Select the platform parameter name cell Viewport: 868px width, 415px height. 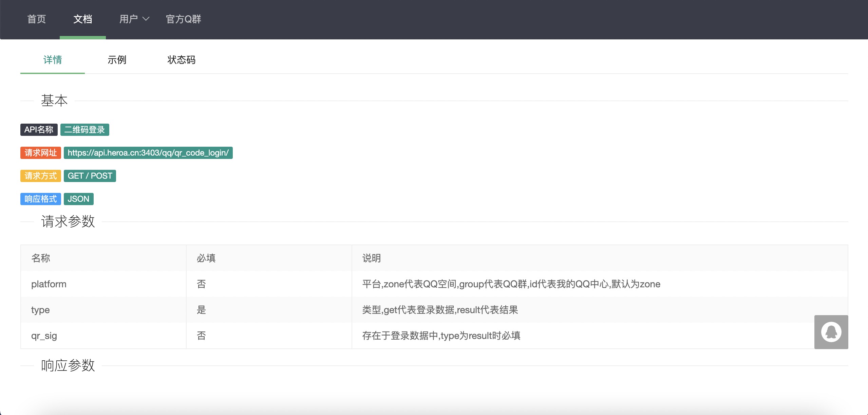click(103, 284)
